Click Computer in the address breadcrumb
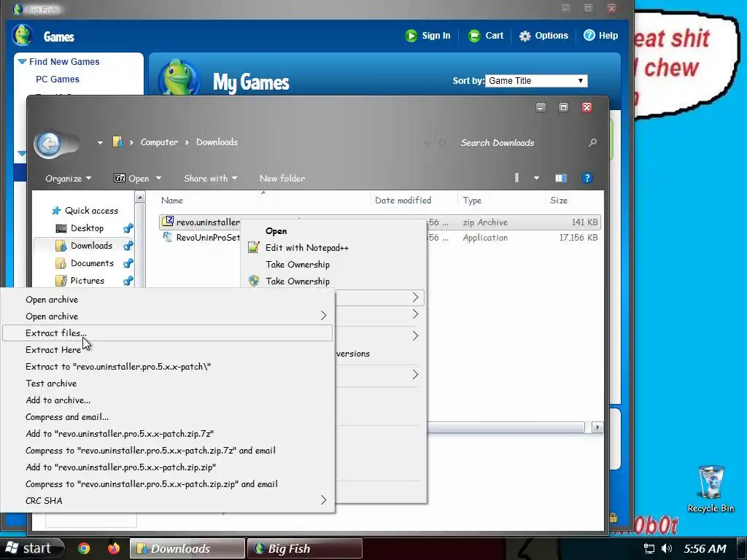The width and height of the screenshot is (747, 560). pos(159,142)
